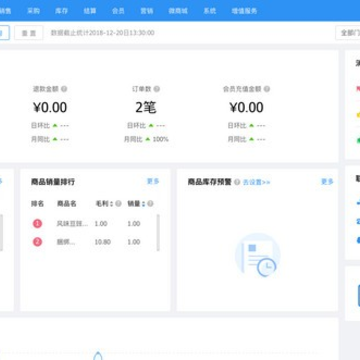Click the ¥0.00 refund amount value
The width and height of the screenshot is (360, 360).
click(50, 107)
